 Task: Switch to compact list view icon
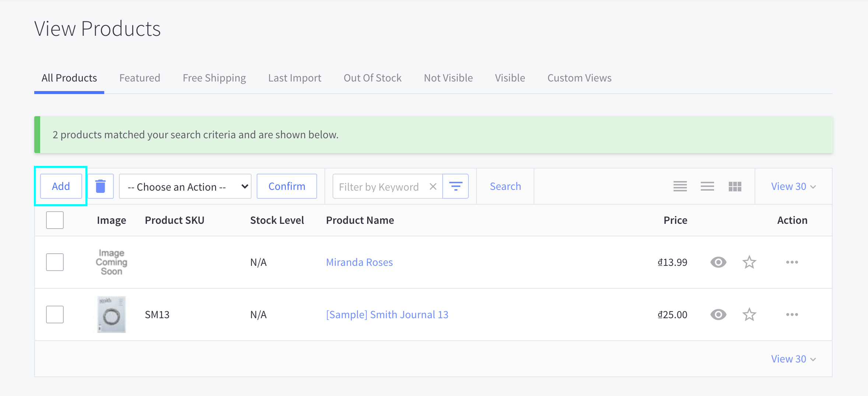pyautogui.click(x=707, y=186)
